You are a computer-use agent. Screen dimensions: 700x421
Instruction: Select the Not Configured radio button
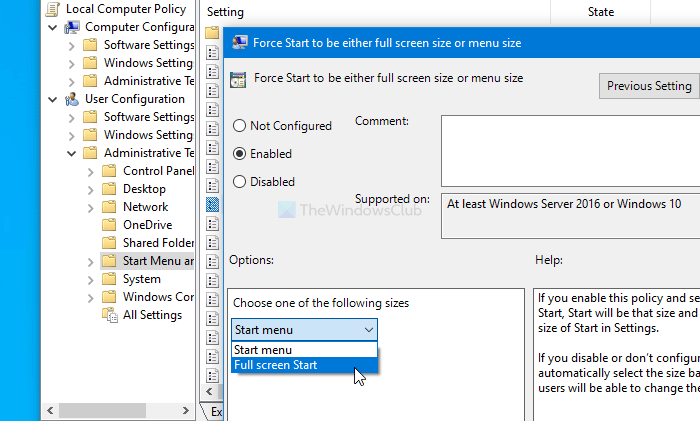(240, 126)
